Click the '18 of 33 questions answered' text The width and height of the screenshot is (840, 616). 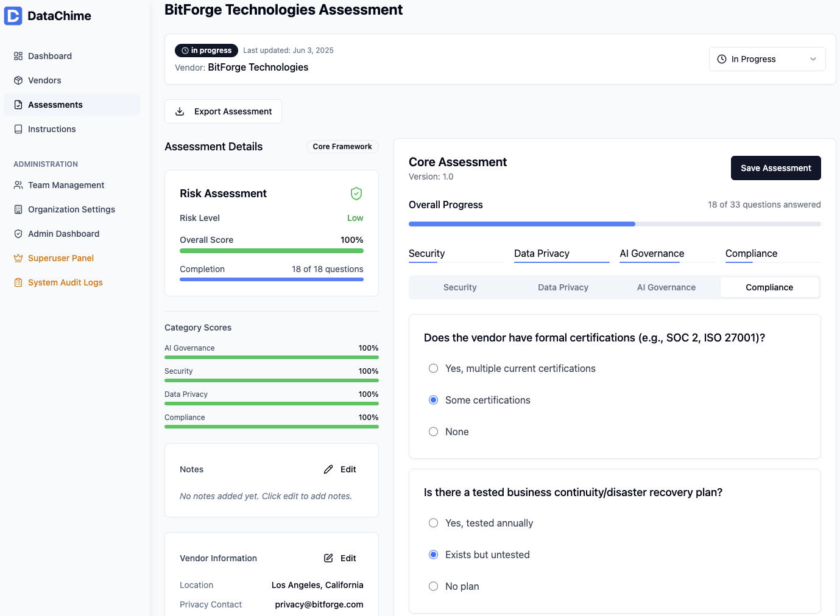(764, 205)
